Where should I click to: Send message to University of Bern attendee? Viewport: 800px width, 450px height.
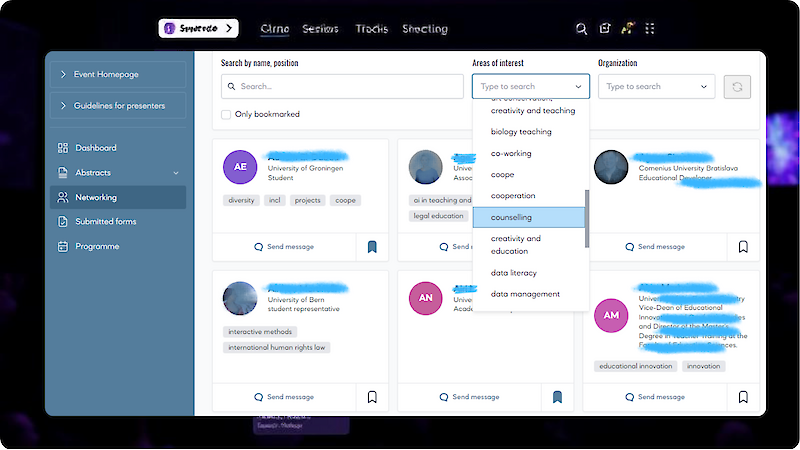click(x=284, y=397)
